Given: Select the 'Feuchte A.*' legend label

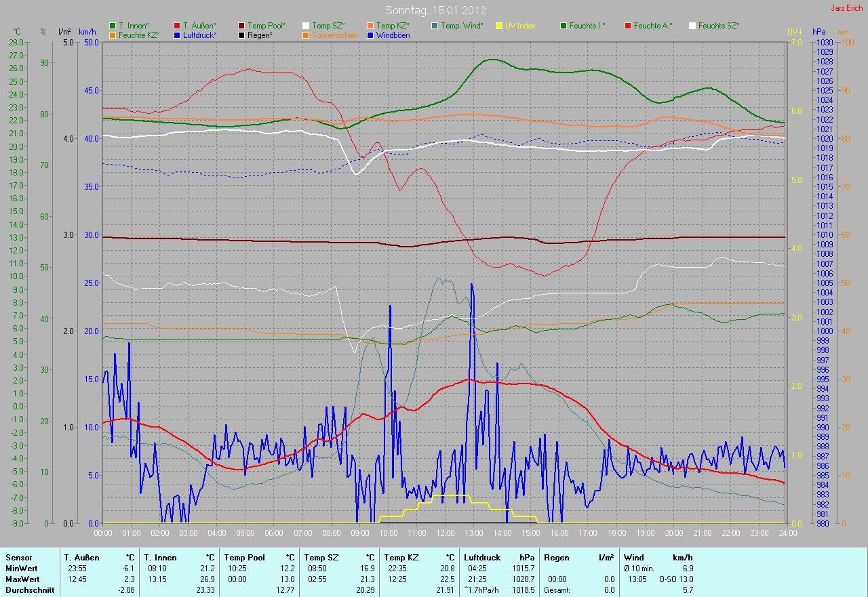Looking at the screenshot, I should (653, 26).
